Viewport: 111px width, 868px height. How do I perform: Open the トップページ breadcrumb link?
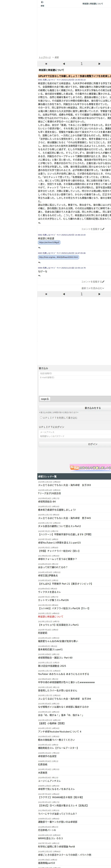45,57
